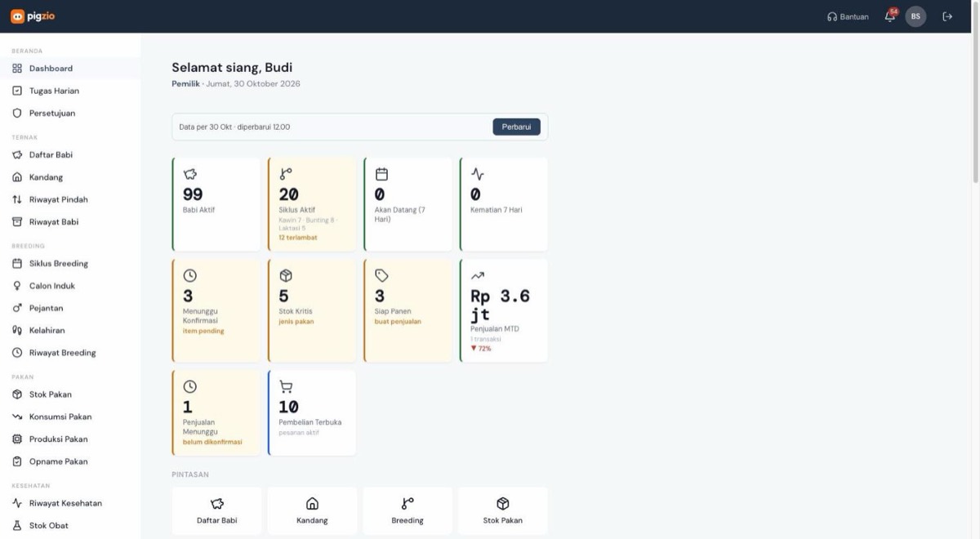This screenshot has height=539, width=980.
Task: Open the Siklus Aktif stat card
Action: (x=312, y=204)
